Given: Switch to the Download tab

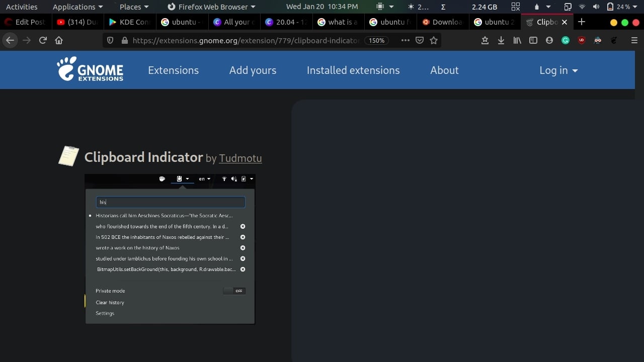Looking at the screenshot, I should 444,22.
